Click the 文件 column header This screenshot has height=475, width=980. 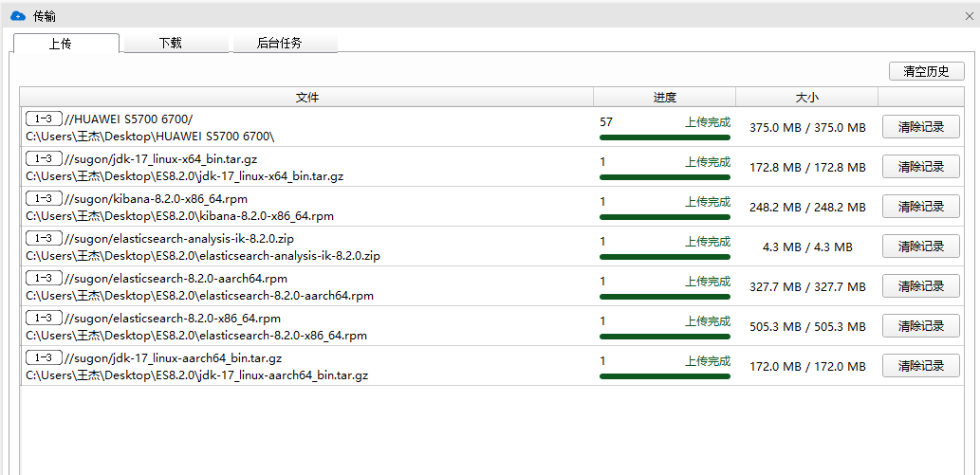pos(306,97)
